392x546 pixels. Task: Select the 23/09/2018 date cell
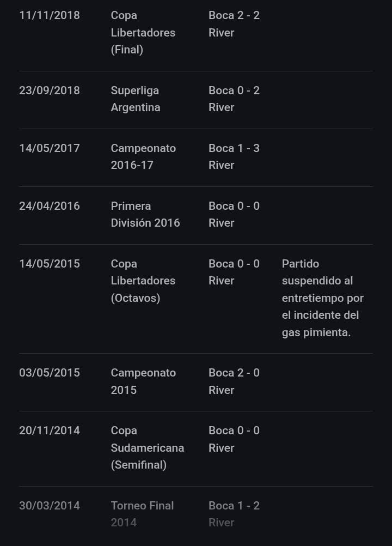(50, 90)
